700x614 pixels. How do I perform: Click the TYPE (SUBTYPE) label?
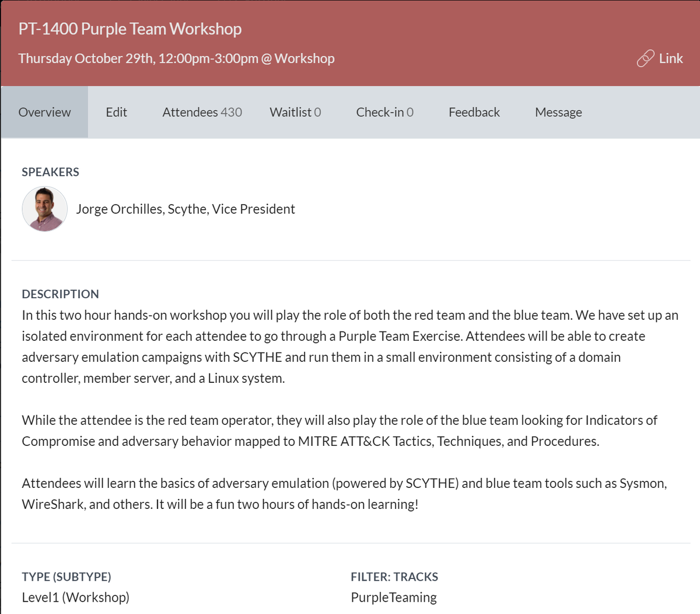click(66, 577)
